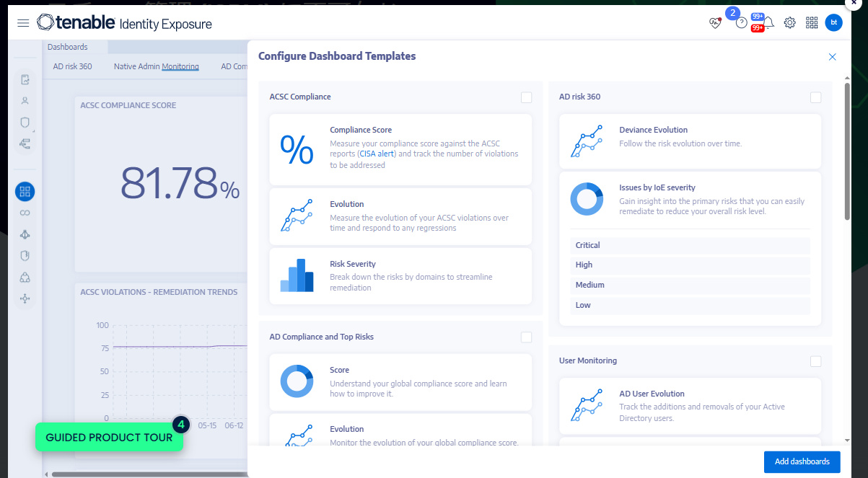The image size is (868, 478).
Task: Check the AD risk 360 template checkbox
Action: [x=815, y=97]
